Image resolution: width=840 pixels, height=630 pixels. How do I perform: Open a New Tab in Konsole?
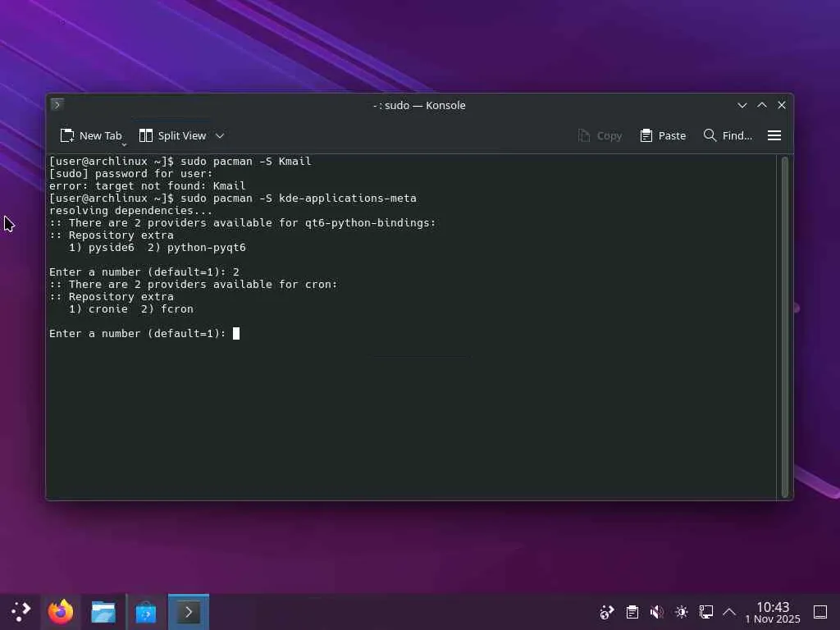(x=91, y=136)
